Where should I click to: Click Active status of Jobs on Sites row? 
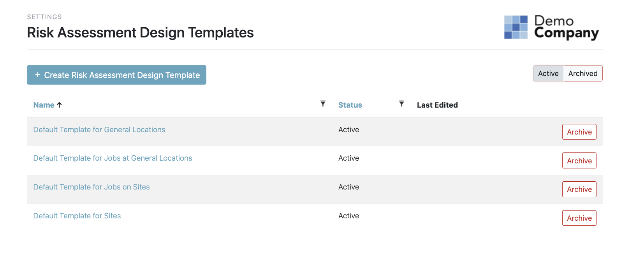tap(348, 187)
